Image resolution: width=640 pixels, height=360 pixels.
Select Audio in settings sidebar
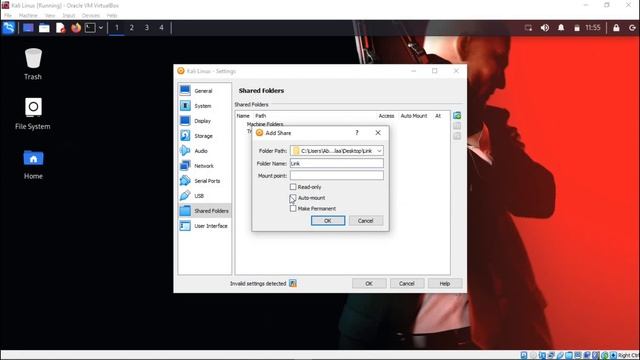point(204,151)
